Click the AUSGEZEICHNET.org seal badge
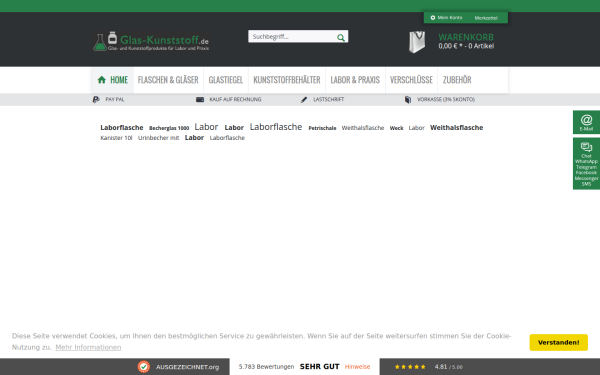Image resolution: width=600 pixels, height=375 pixels. 143,367
